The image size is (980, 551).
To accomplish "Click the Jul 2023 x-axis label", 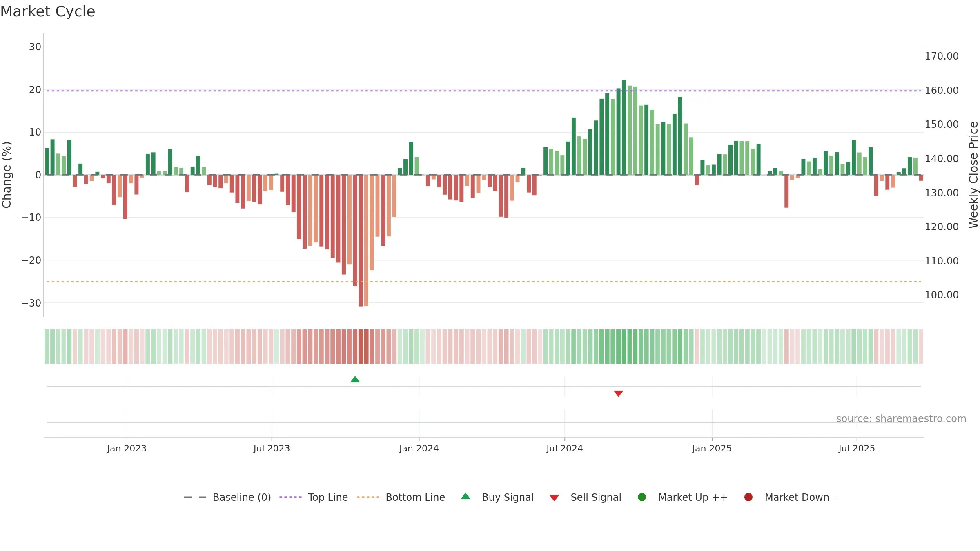I will [x=272, y=449].
